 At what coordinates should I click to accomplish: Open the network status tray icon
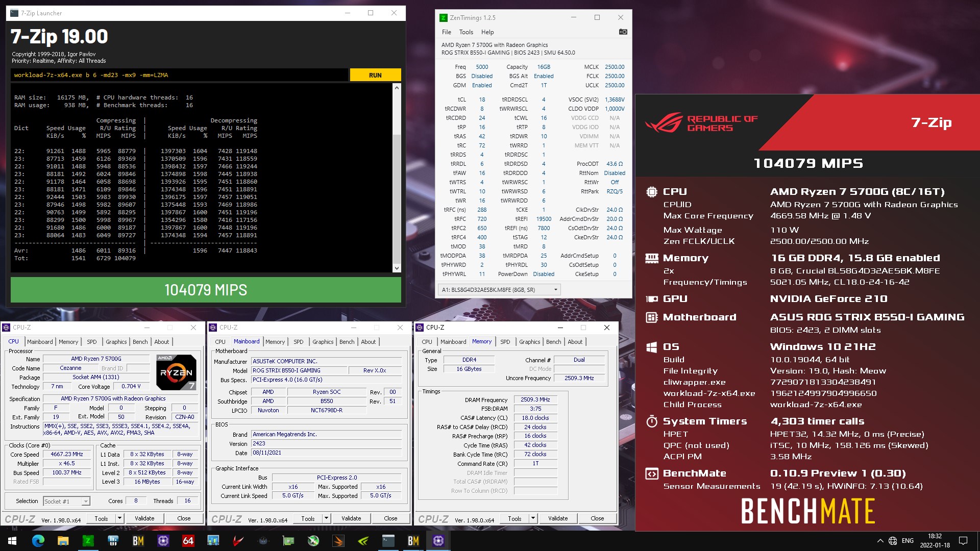[x=892, y=541]
